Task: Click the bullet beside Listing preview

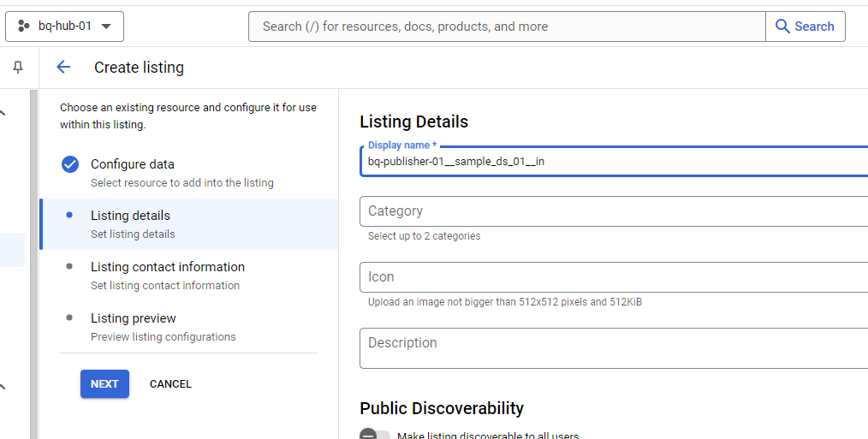Action: click(x=69, y=317)
